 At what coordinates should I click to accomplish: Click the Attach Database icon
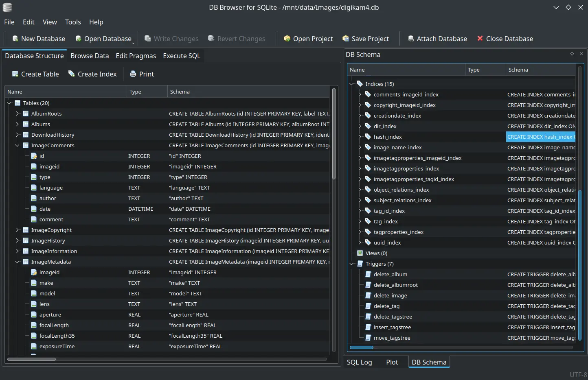pyautogui.click(x=411, y=39)
